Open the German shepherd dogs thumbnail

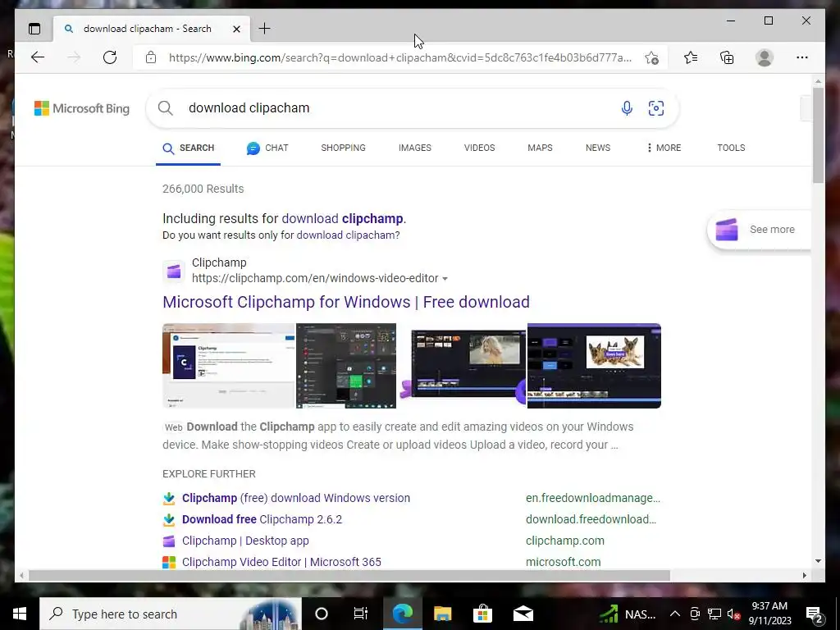(x=594, y=366)
